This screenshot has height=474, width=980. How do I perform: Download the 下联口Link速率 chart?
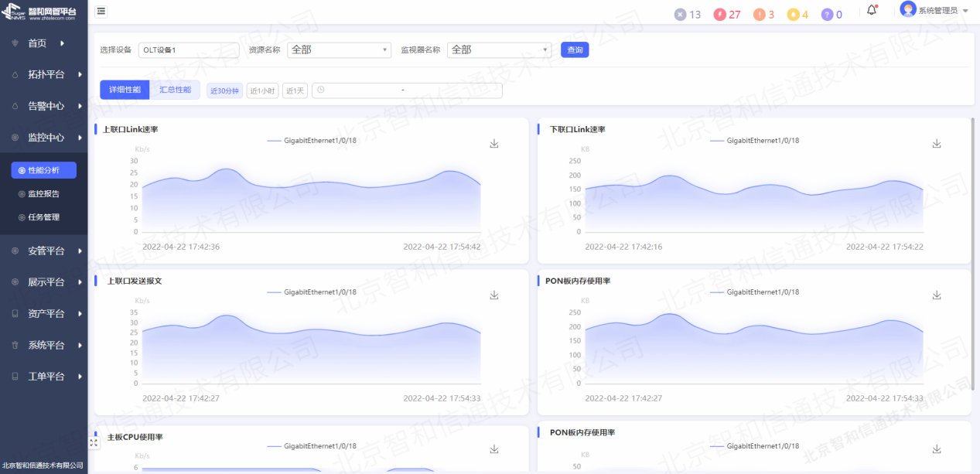937,144
